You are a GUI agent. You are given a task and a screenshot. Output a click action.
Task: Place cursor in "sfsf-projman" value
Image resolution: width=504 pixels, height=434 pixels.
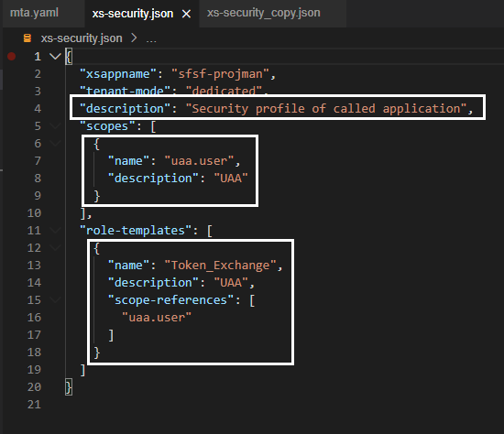(220, 74)
